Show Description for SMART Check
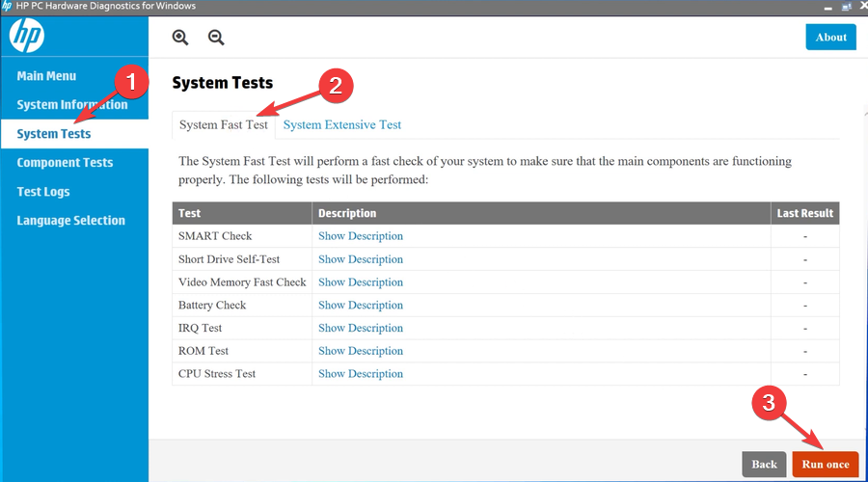Viewport: 868px width, 482px height. [x=361, y=236]
